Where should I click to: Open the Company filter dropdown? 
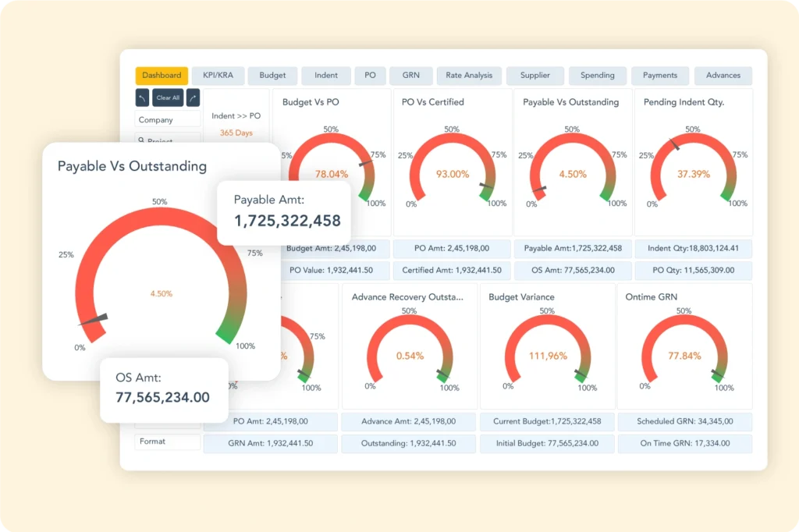(x=168, y=120)
